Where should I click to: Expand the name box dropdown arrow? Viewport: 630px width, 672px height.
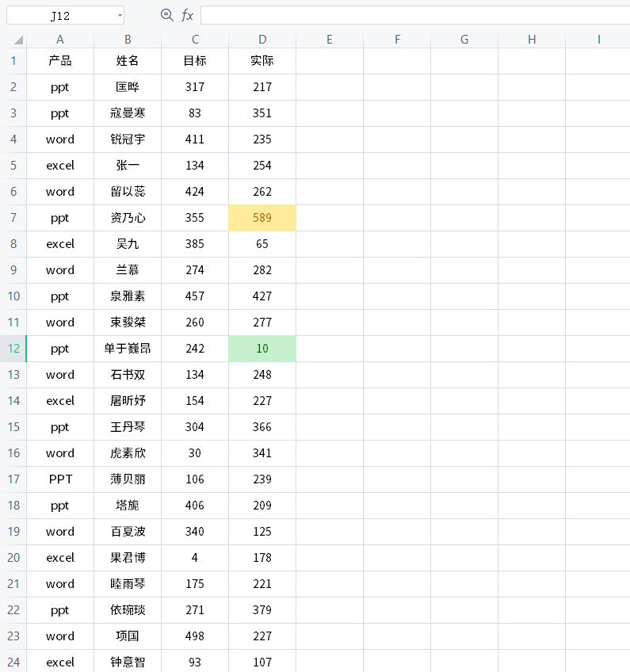coord(120,16)
